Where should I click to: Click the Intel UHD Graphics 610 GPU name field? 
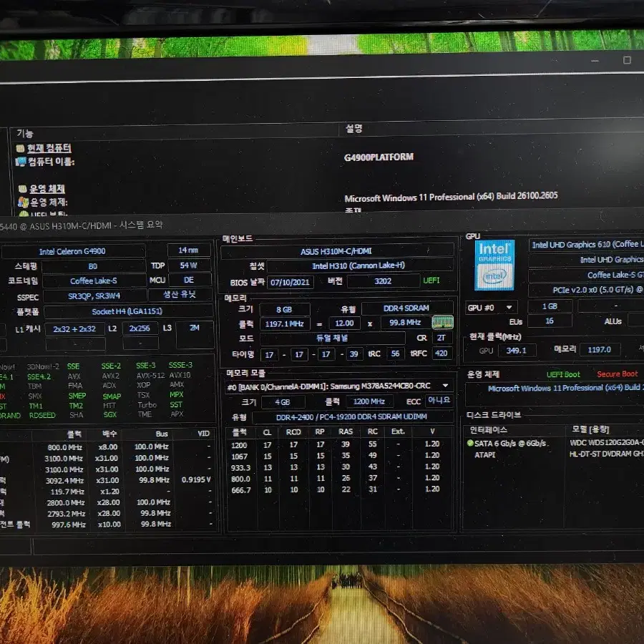(587, 245)
